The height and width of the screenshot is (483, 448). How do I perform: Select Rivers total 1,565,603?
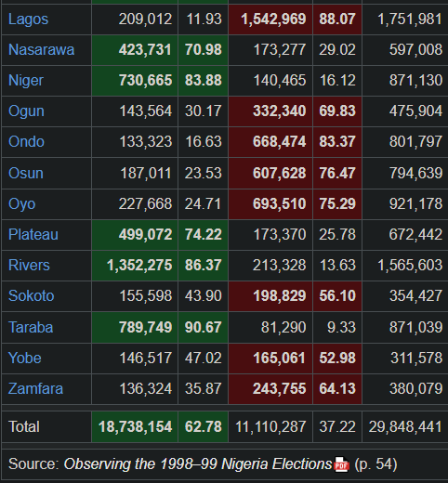tap(410, 266)
